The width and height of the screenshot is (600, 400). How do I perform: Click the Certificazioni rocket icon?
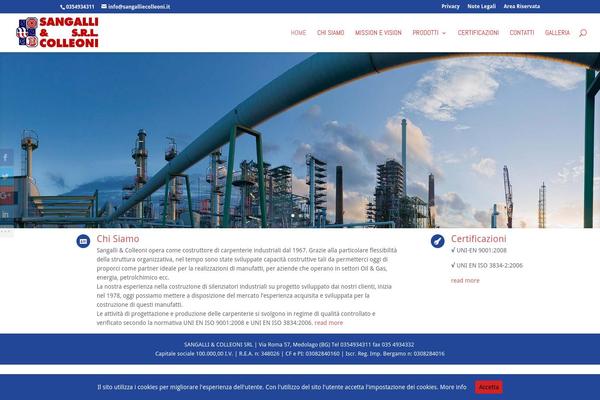(437, 241)
